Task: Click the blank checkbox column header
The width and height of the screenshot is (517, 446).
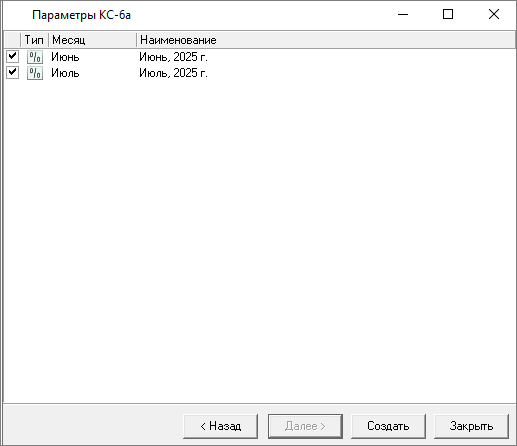Action: (12, 40)
